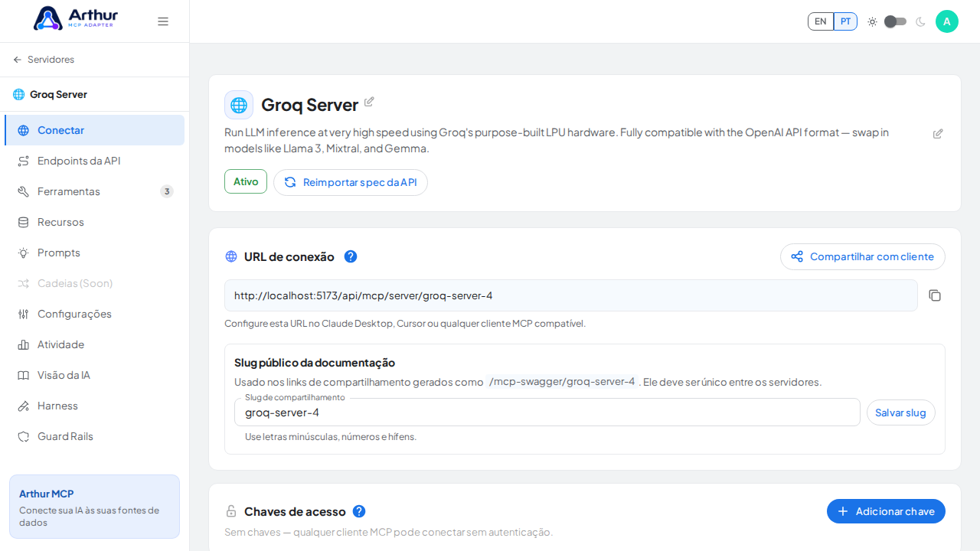Open Endpoints da API
Viewport: 980px width, 551px height.
(94, 161)
